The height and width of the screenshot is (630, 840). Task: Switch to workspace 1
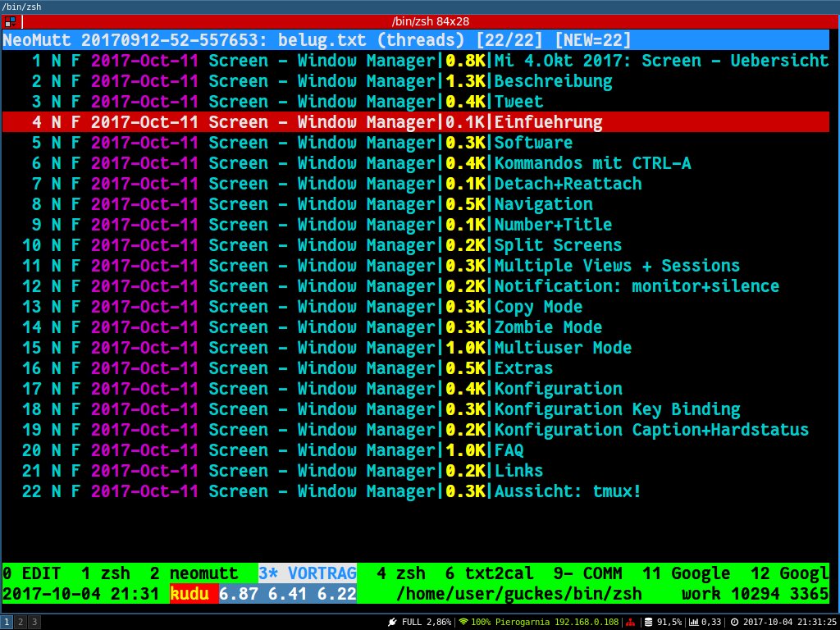[7, 622]
